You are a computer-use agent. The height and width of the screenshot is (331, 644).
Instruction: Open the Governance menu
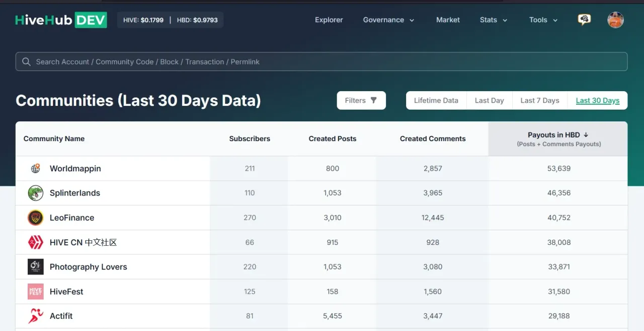(x=388, y=20)
